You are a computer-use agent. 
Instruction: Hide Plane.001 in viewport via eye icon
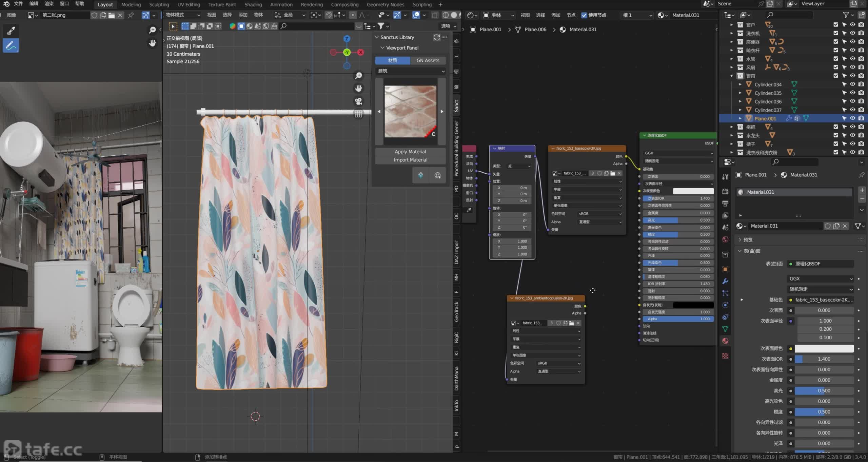852,118
